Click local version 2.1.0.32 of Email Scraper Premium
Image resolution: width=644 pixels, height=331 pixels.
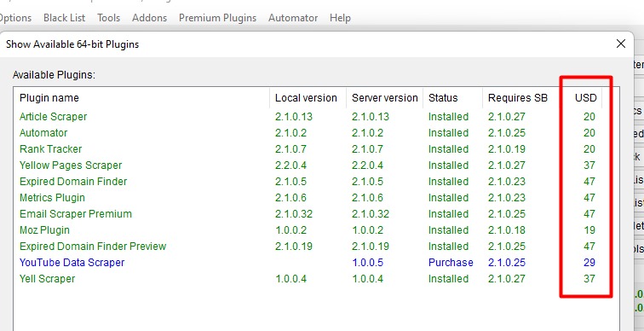click(294, 214)
